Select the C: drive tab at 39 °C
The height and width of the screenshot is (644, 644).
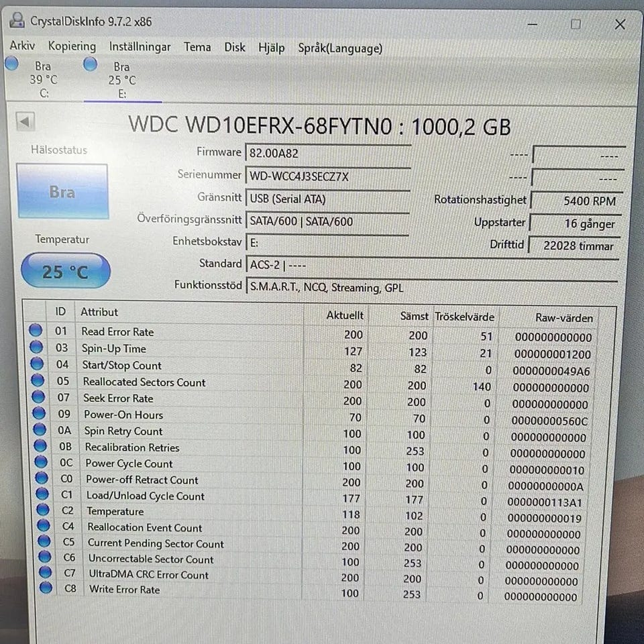click(x=43, y=79)
